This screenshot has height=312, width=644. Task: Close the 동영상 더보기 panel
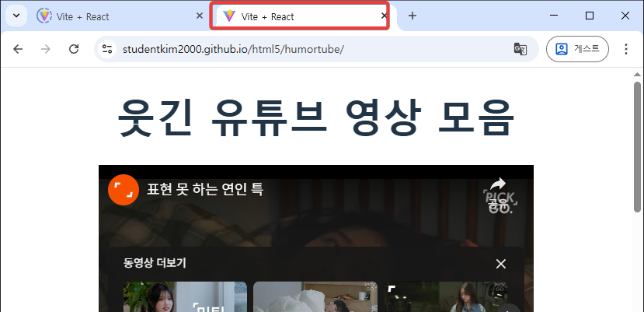501,264
